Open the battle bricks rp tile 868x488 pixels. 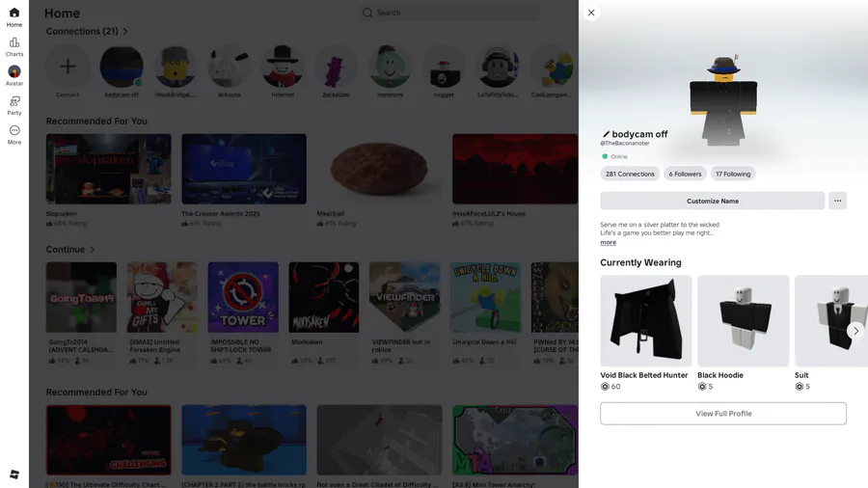[x=244, y=440]
